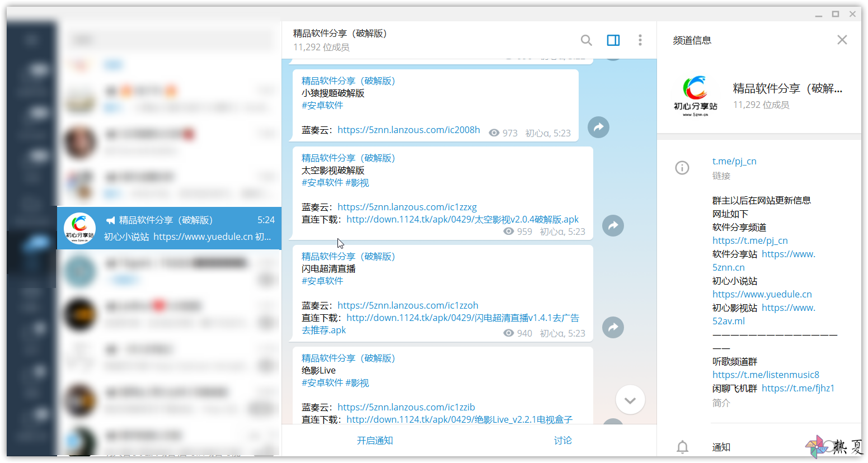The width and height of the screenshot is (868, 463).
Task: Click #安卓软件 hashtag in 小猿搜题 message
Action: (x=322, y=105)
